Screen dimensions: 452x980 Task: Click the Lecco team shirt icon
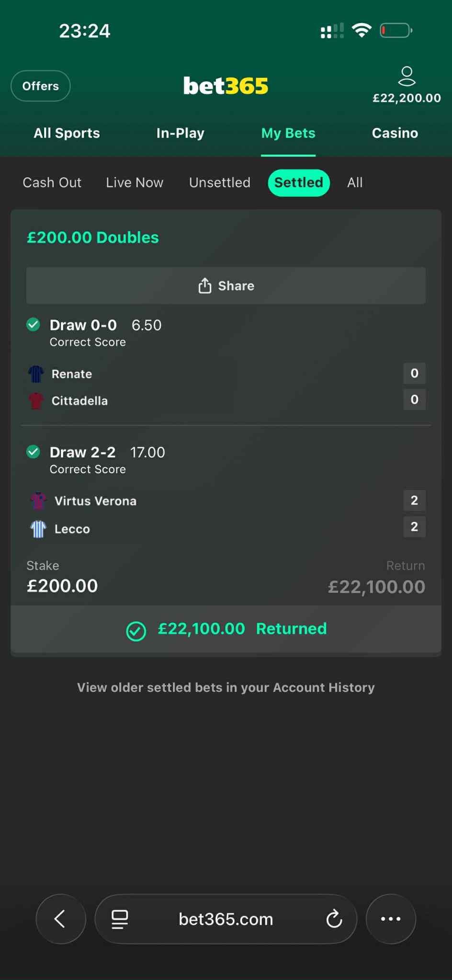click(38, 529)
